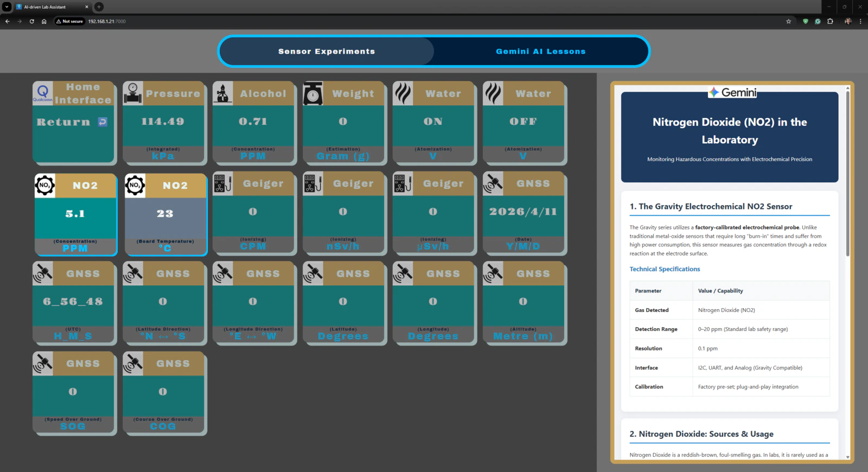Select the Pressure gauge icon
Viewport: 868px width, 472px height.
[133, 93]
